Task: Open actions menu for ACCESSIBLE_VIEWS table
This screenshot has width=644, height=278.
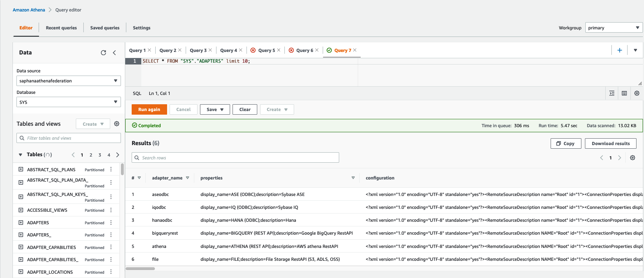Action: pos(111,210)
